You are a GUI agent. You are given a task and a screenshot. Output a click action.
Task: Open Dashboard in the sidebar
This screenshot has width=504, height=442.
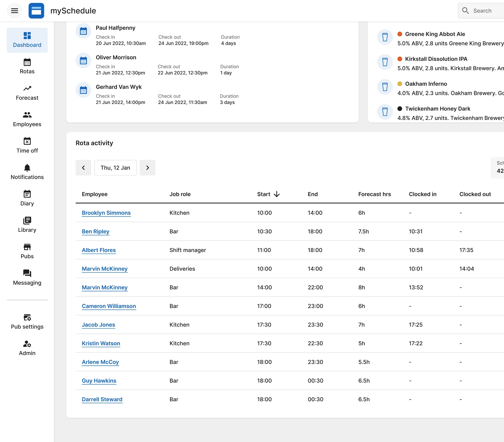click(27, 40)
